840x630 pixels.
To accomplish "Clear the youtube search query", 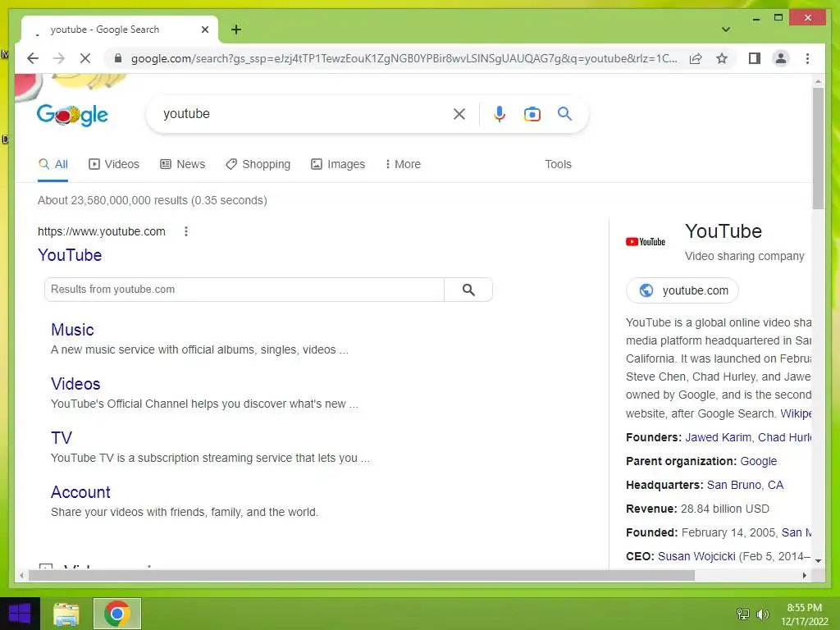I will [459, 113].
